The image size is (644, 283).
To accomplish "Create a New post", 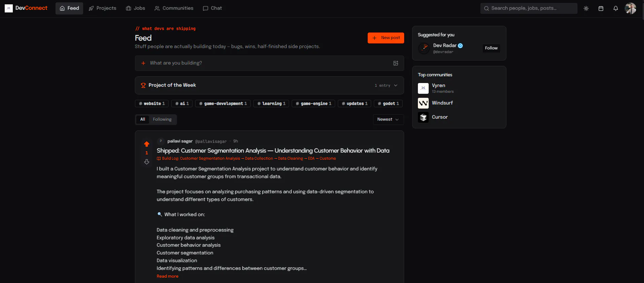I will pyautogui.click(x=386, y=38).
